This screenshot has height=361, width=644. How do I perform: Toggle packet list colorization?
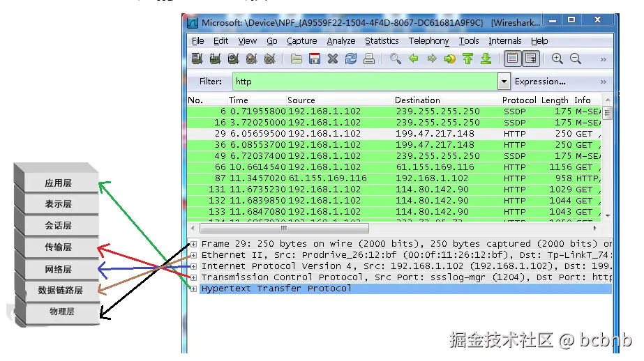(512, 59)
